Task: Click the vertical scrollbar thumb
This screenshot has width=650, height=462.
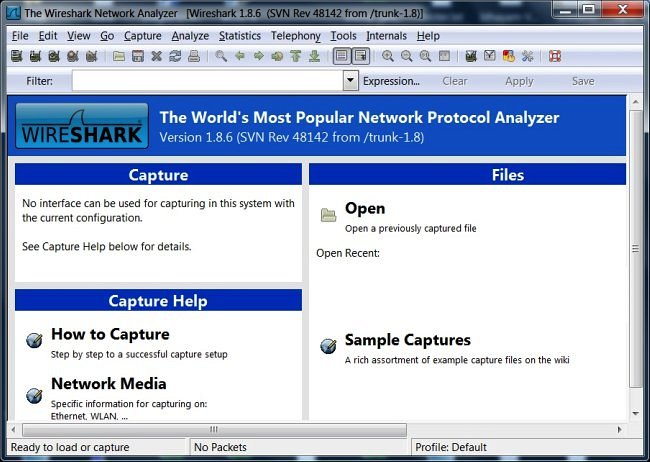Action: point(635,249)
